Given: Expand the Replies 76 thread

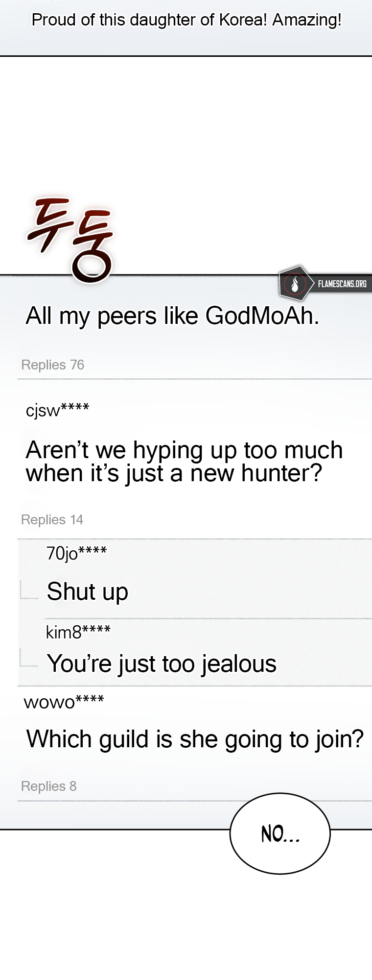Looking at the screenshot, I should (53, 365).
